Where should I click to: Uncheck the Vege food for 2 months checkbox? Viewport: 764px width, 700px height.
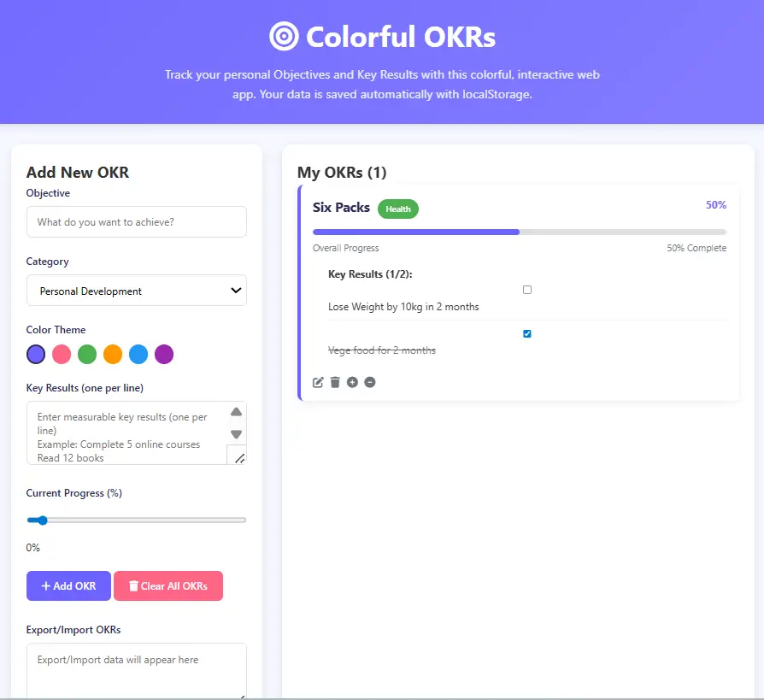[527, 333]
